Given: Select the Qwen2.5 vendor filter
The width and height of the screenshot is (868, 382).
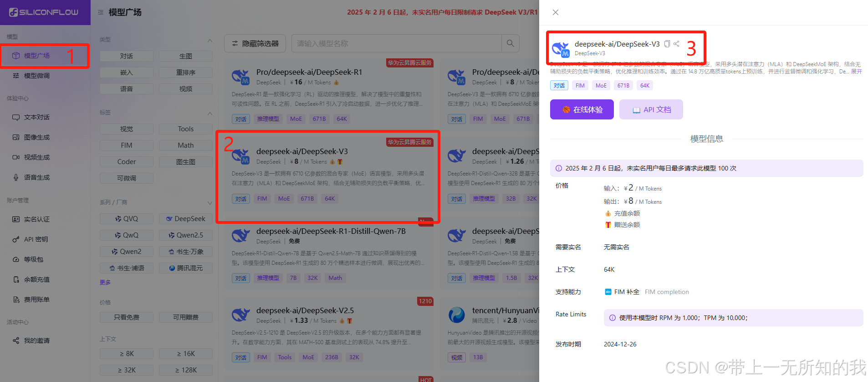Looking at the screenshot, I should 186,235.
